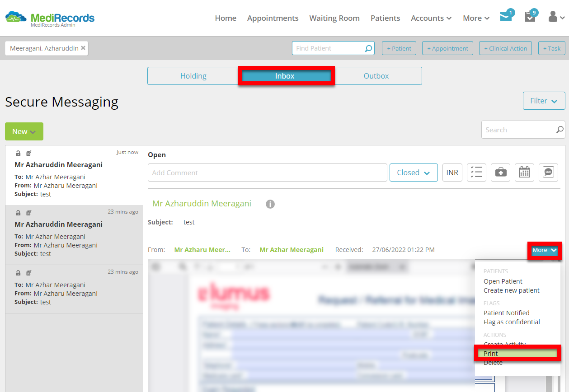Screen dimensions: 569x392
Task: Click the Find Patient magnifier icon
Action: [369, 48]
